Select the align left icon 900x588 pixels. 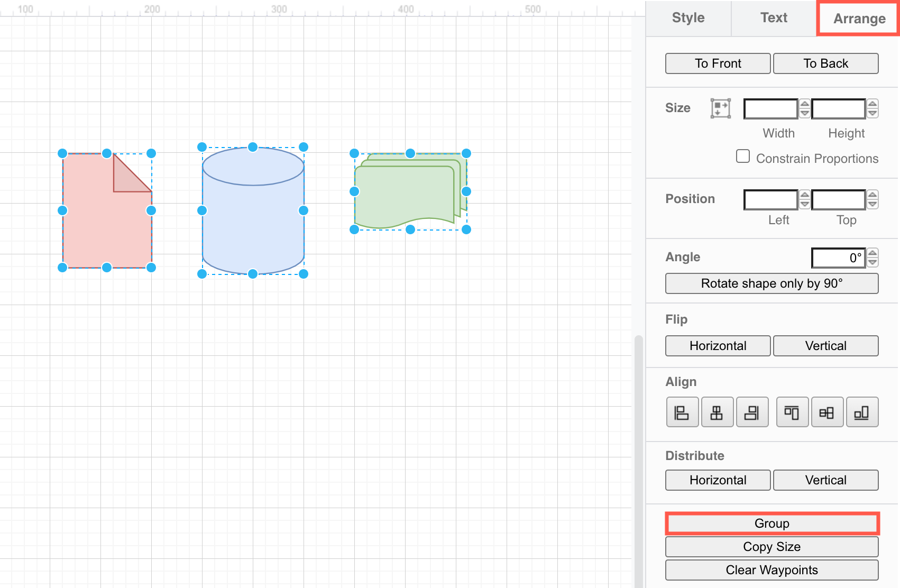click(x=682, y=412)
